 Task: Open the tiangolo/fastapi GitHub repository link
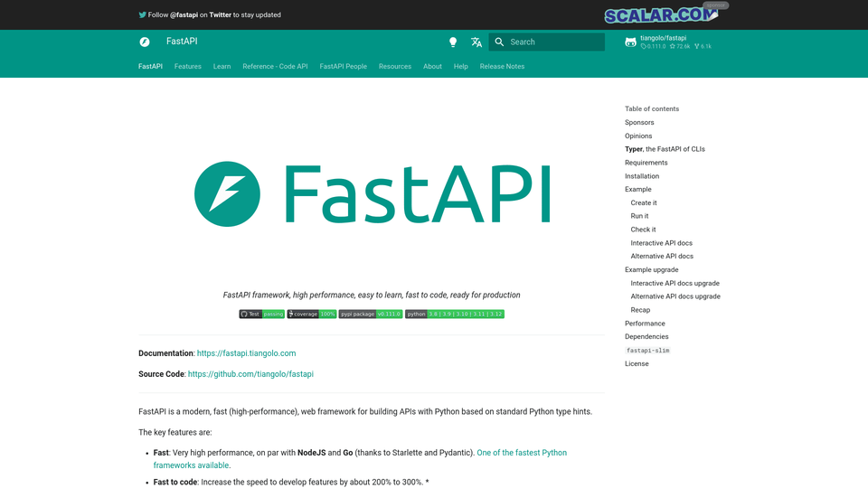click(668, 42)
